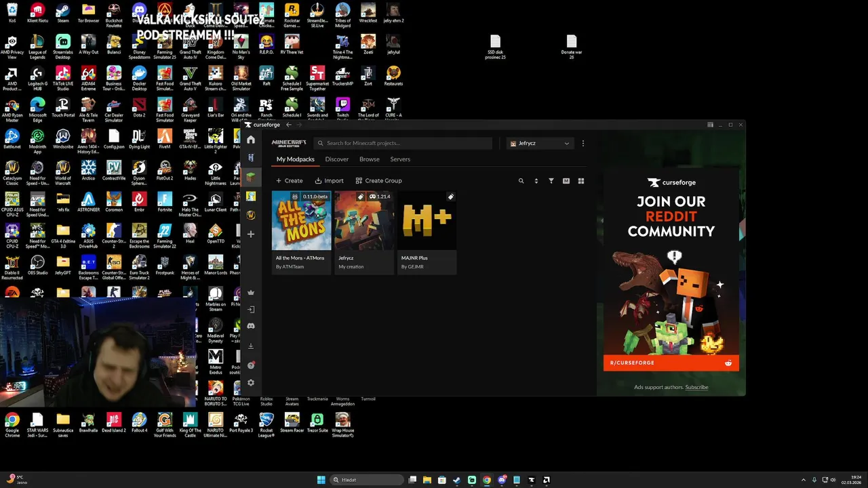Open the Dota 2 desktop shortcut

(x=139, y=108)
